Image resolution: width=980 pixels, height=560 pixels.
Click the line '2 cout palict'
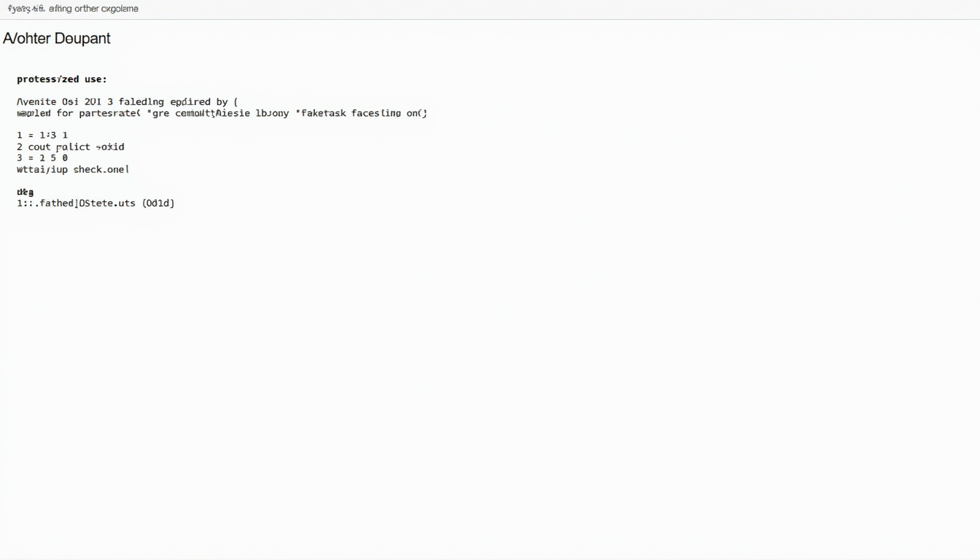(x=71, y=147)
